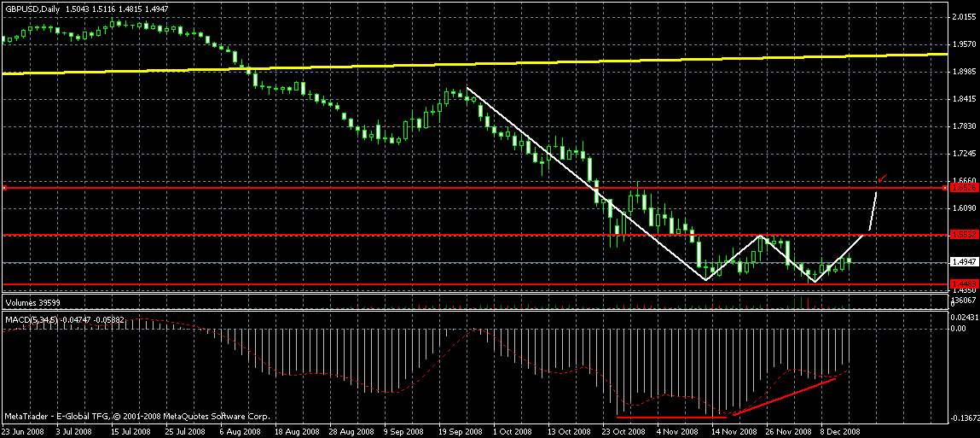Click the right-end handle of the 1.6526 line
The height and width of the screenshot is (438, 980).
click(x=946, y=187)
